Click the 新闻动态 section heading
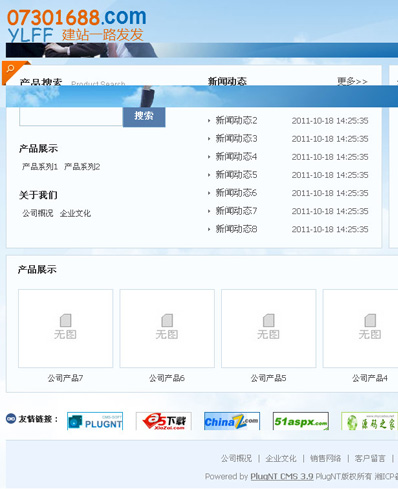Screen dimensions: 398x489 pos(227,81)
